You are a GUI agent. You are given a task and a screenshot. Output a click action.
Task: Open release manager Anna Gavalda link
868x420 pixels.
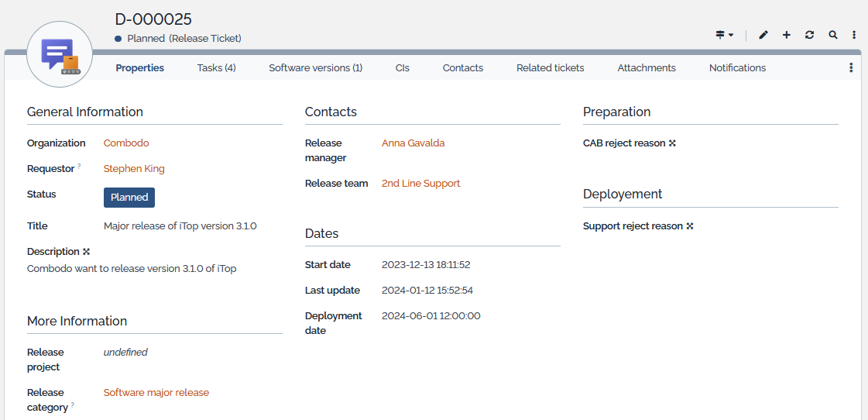[x=413, y=143]
